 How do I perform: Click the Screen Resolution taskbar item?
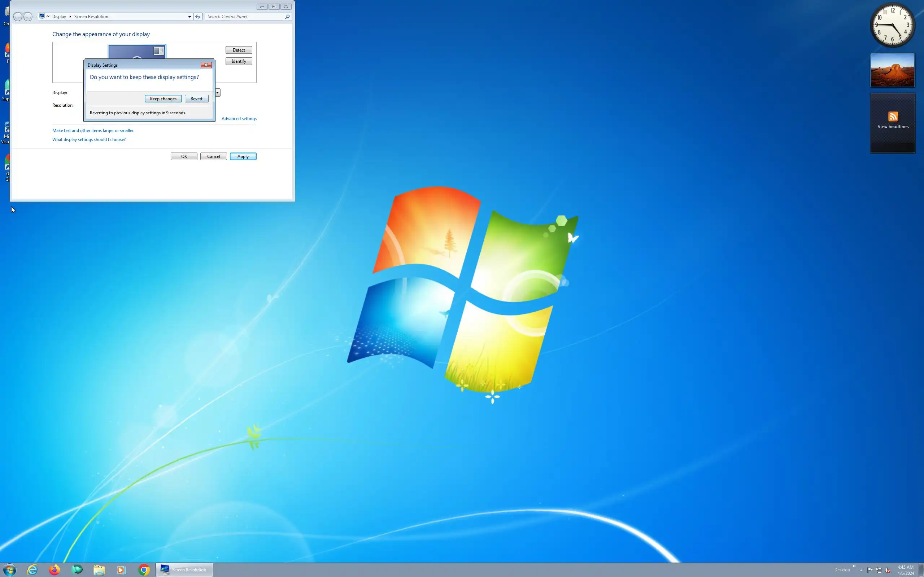click(184, 570)
